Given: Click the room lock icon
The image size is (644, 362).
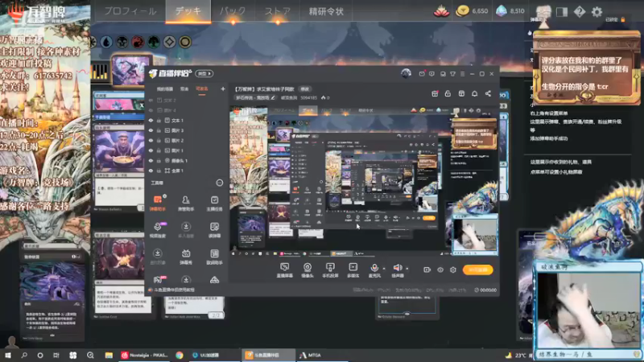Looking at the screenshot, I should 448,93.
